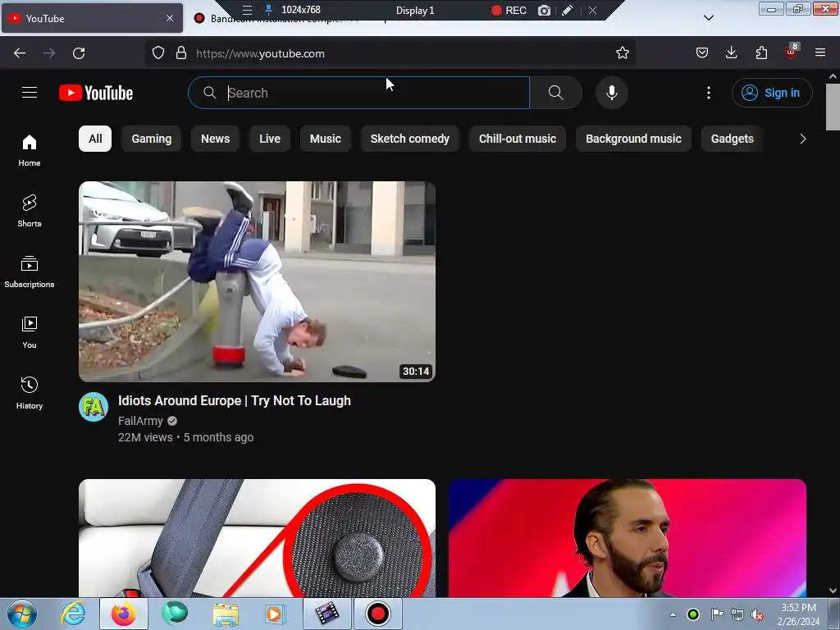Open the Windows Start menu
This screenshot has width=840, height=630.
point(21,614)
